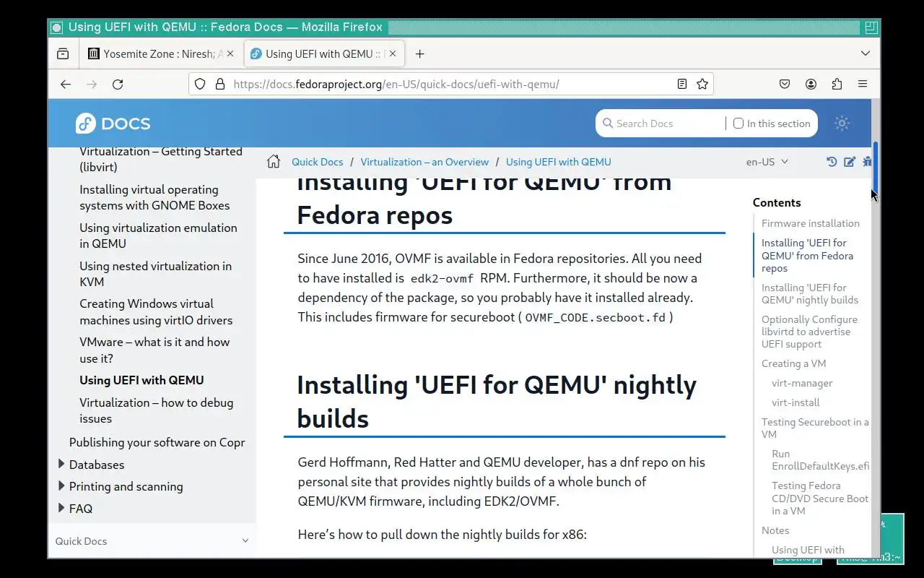Click the docs home icon in breadcrumb
924x578 pixels.
(274, 162)
